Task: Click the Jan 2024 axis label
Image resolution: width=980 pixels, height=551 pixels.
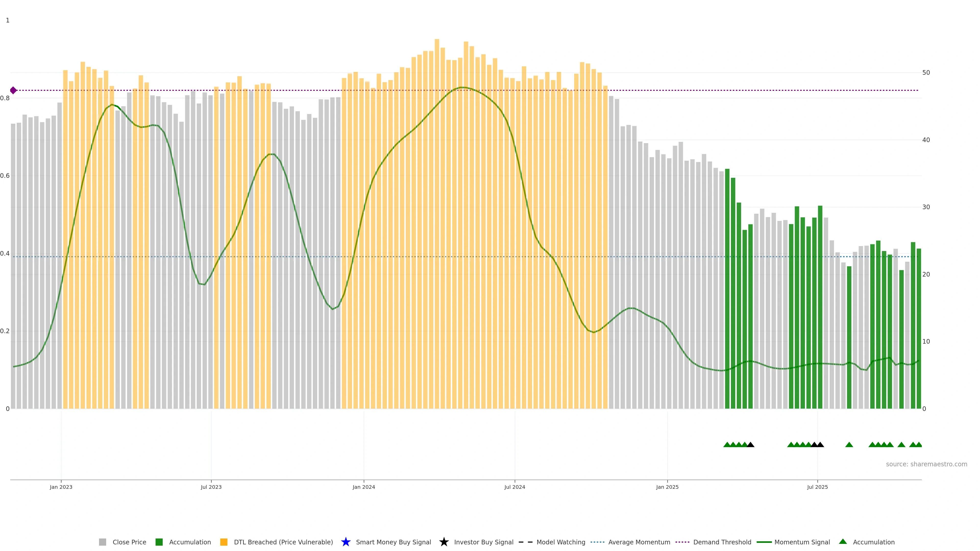Action: click(363, 487)
